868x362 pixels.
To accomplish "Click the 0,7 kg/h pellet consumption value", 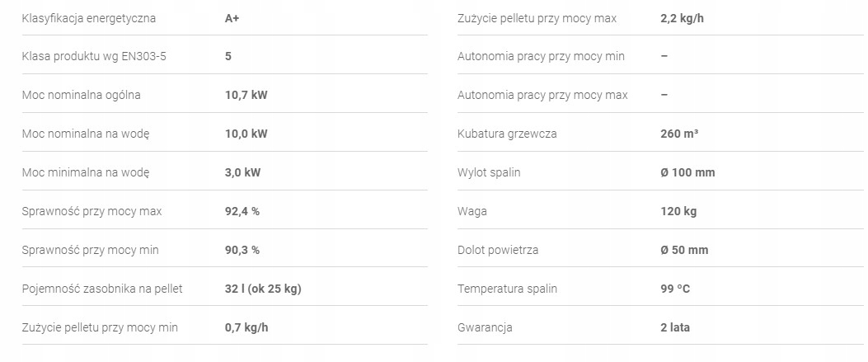I will point(246,328).
